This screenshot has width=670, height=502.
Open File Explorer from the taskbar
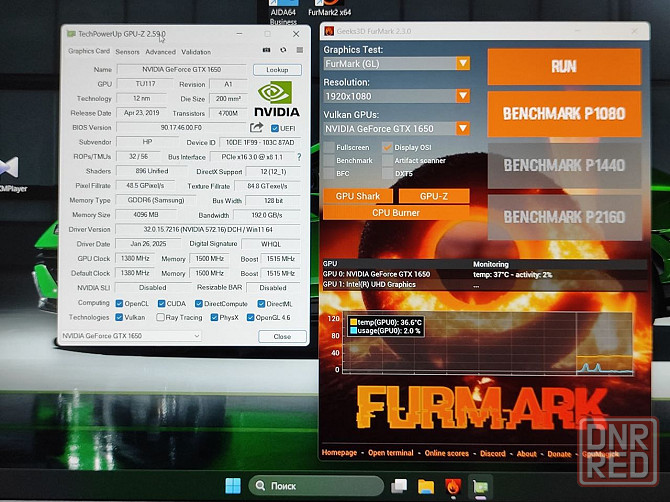tap(426, 486)
